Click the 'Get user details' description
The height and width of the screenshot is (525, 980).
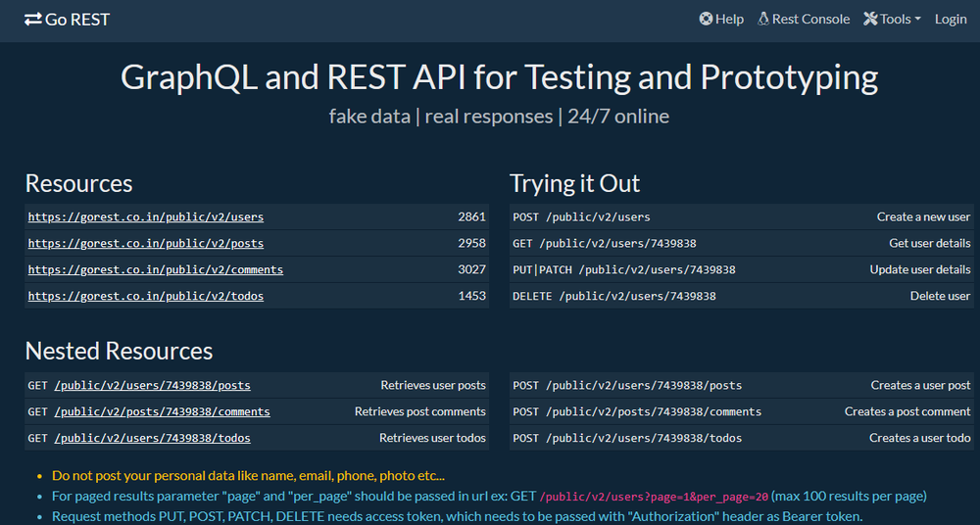point(930,243)
